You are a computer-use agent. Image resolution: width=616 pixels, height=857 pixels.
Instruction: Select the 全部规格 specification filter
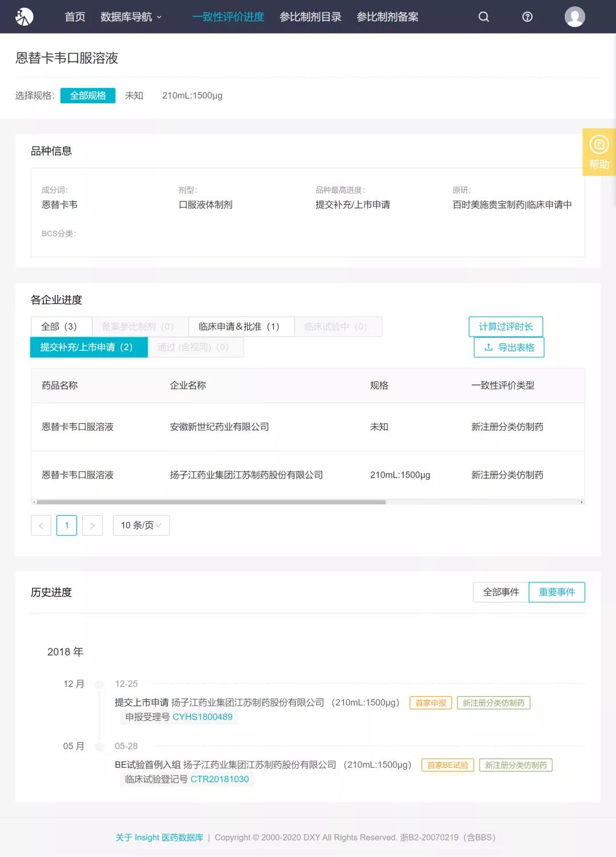pos(88,96)
